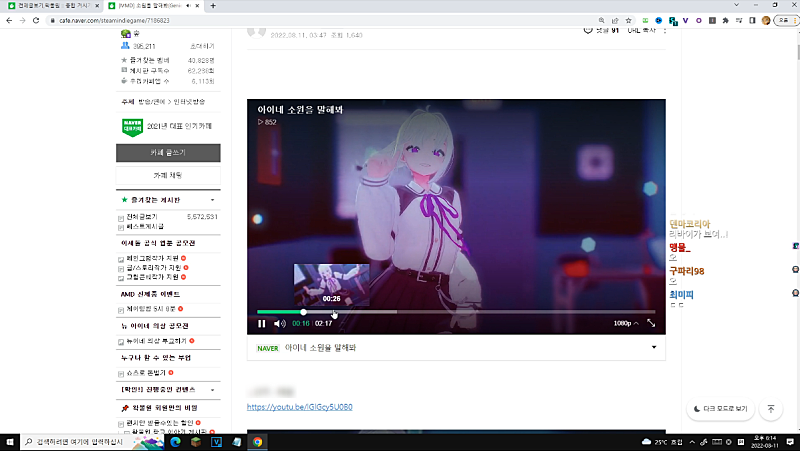The width and height of the screenshot is (800, 451).
Task: Open the tab search chevron dropdown
Action: coord(736,5)
